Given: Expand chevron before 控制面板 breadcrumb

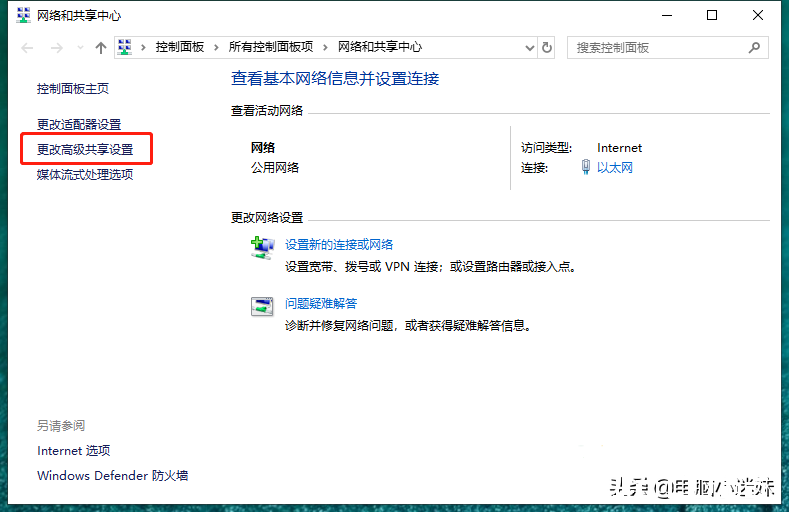Looking at the screenshot, I should (x=143, y=48).
